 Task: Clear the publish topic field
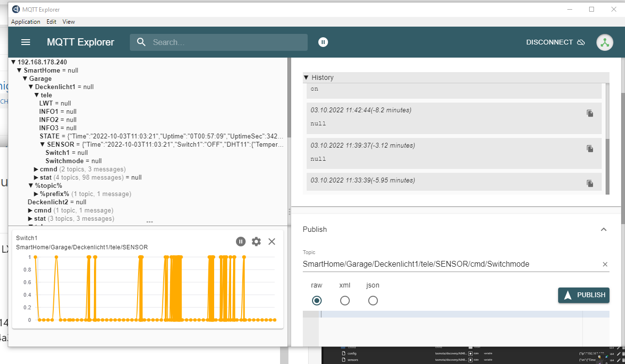tap(605, 264)
